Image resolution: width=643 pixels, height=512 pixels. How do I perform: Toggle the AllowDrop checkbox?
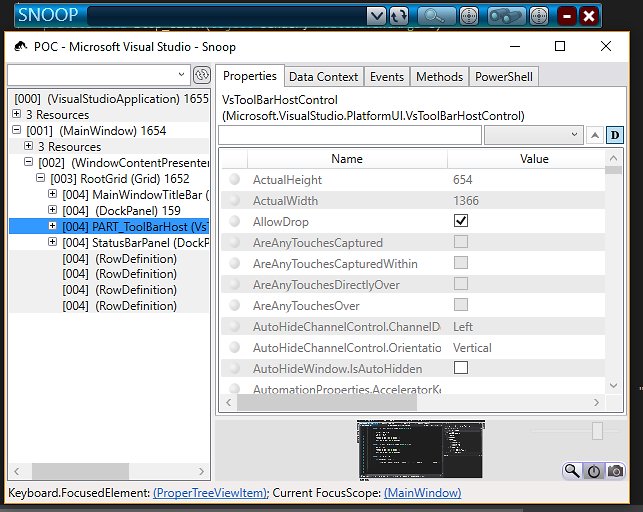click(461, 221)
